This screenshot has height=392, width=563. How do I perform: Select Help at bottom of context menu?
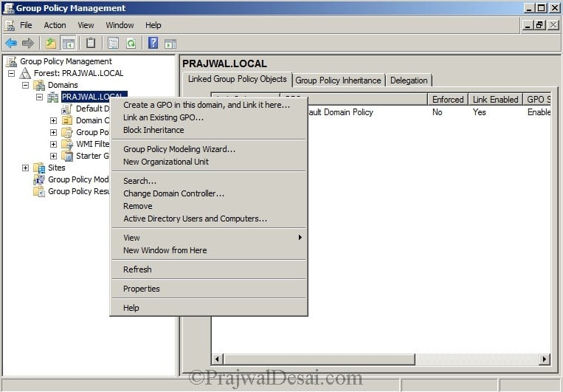(x=209, y=308)
